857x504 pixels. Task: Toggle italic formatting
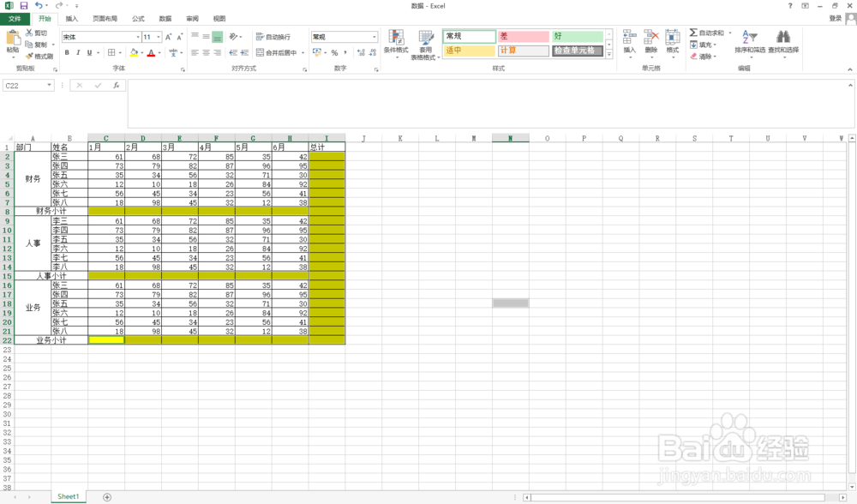pyautogui.click(x=78, y=52)
